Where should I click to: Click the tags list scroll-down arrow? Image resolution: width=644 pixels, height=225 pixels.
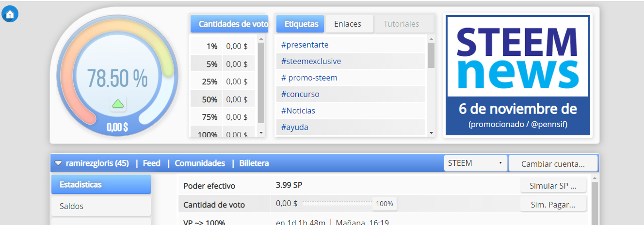pyautogui.click(x=431, y=132)
